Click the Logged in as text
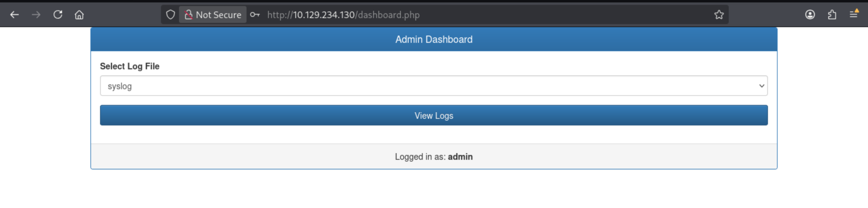Screen dimensions: 868x208 pos(420,157)
